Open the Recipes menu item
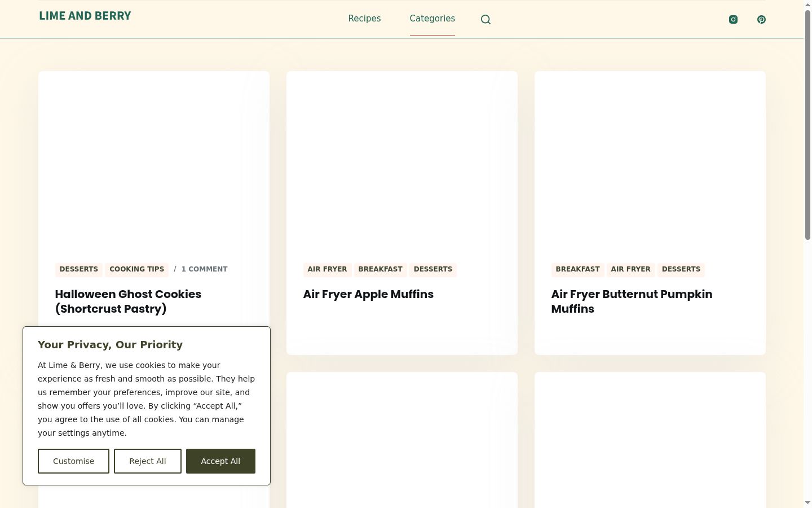Viewport: 812px width, 508px height. pyautogui.click(x=364, y=19)
